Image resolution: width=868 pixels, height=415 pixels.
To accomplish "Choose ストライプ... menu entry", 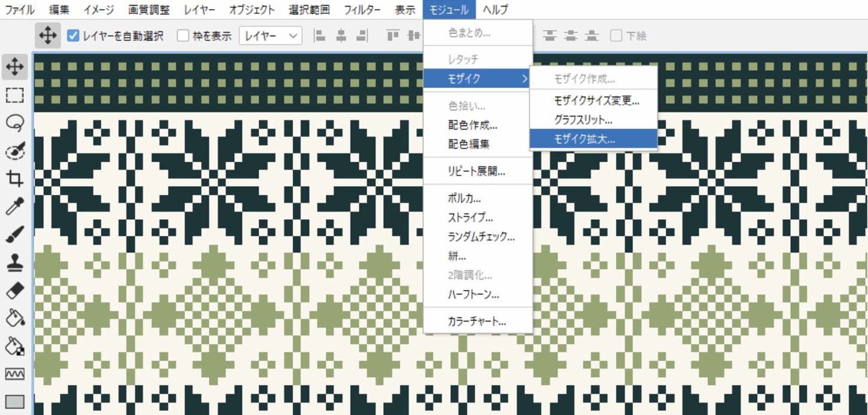I will pos(478,217).
